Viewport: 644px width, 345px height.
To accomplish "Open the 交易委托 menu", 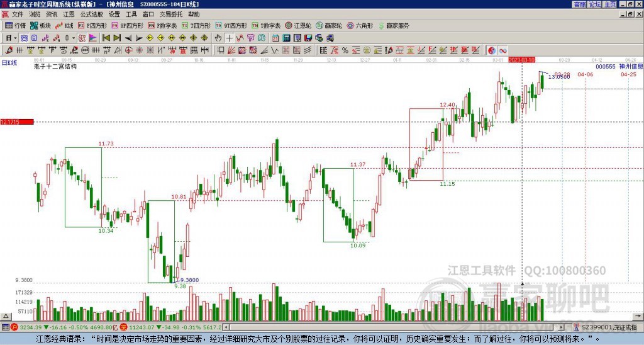I will 171,14.
